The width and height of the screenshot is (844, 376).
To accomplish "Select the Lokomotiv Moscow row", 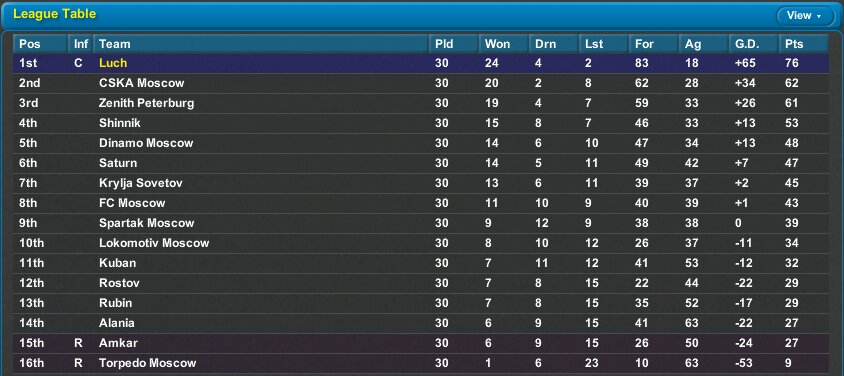I will pyautogui.click(x=421, y=243).
